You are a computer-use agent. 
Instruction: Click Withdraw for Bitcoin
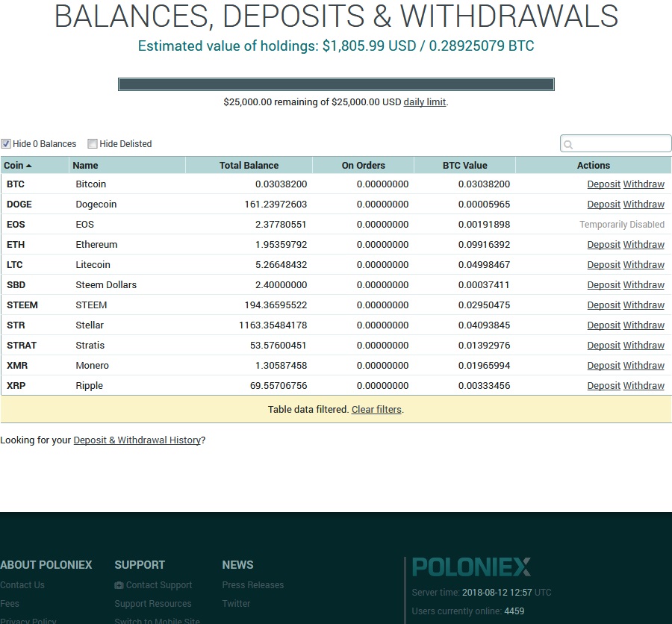pos(644,184)
